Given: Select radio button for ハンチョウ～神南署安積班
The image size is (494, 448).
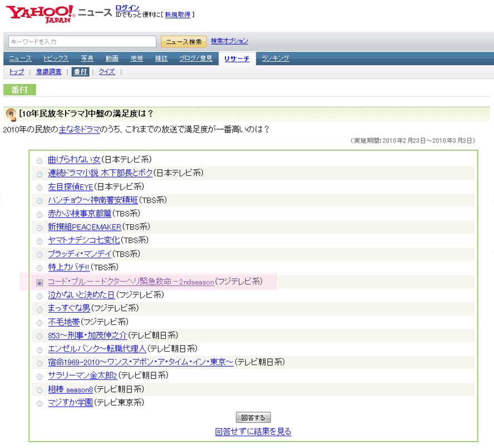Looking at the screenshot, I should coord(39,201).
